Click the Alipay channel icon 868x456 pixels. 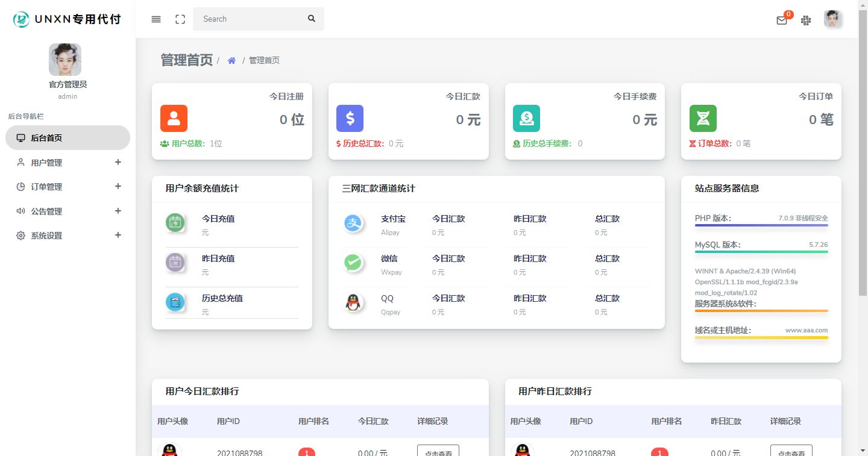[x=353, y=223]
